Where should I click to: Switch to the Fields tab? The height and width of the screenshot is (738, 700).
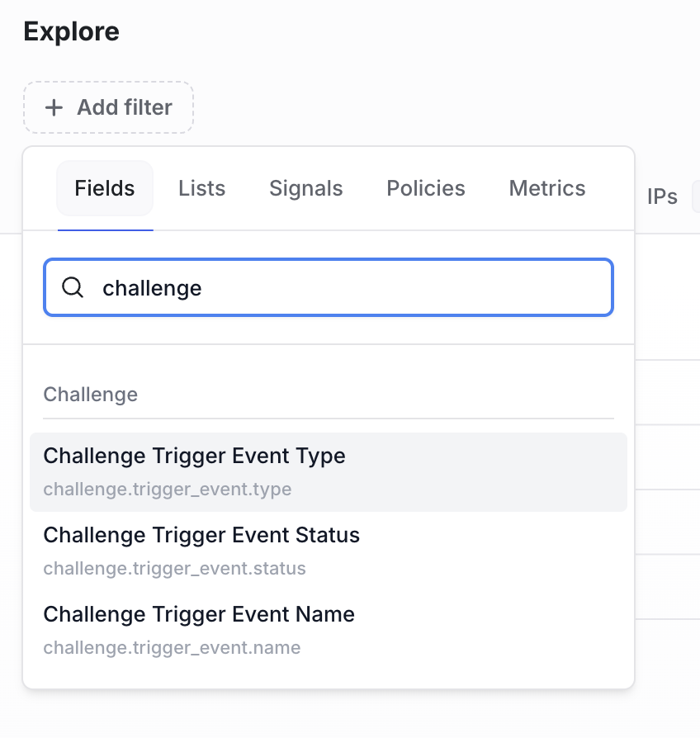point(105,188)
